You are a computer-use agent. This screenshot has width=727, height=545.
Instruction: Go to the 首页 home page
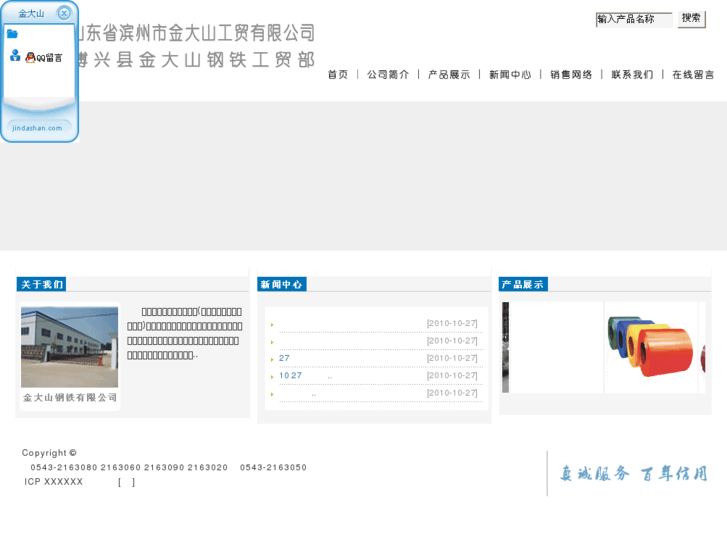click(338, 75)
